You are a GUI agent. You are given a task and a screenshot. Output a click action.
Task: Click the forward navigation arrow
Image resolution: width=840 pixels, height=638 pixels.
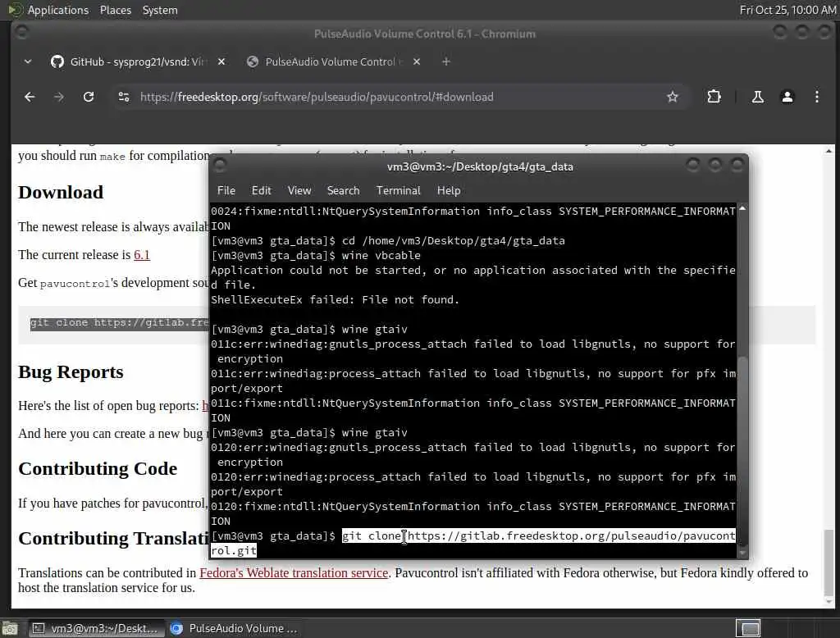[59, 97]
